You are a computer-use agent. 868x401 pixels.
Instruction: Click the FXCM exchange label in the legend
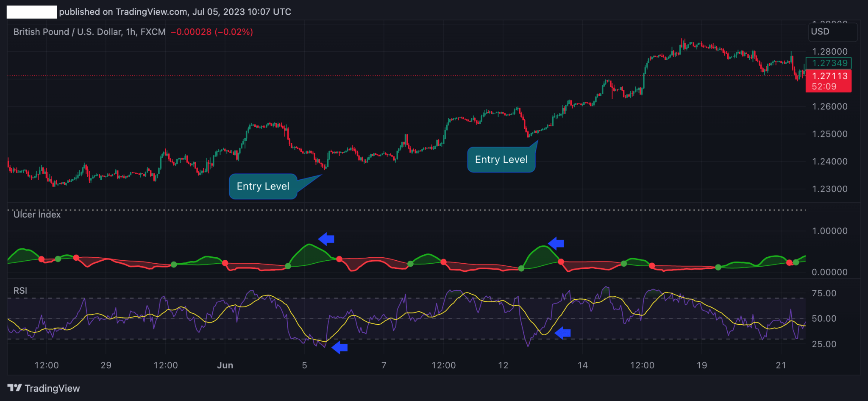(153, 31)
